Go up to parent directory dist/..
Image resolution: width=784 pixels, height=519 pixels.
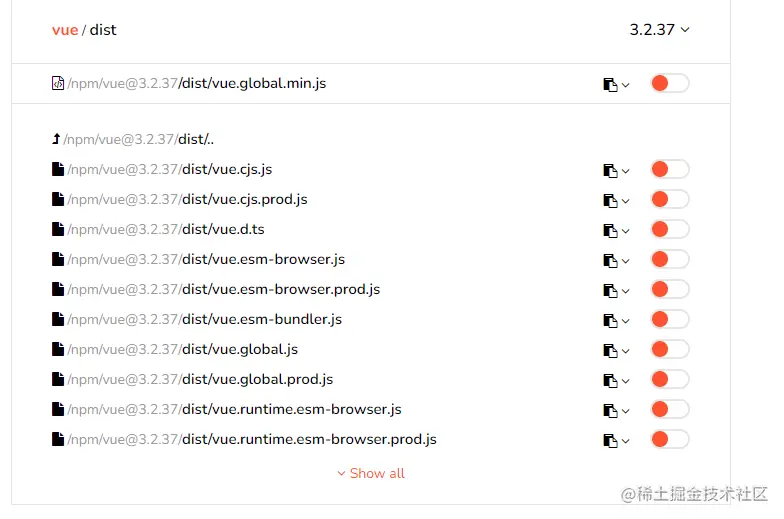click(x=138, y=139)
